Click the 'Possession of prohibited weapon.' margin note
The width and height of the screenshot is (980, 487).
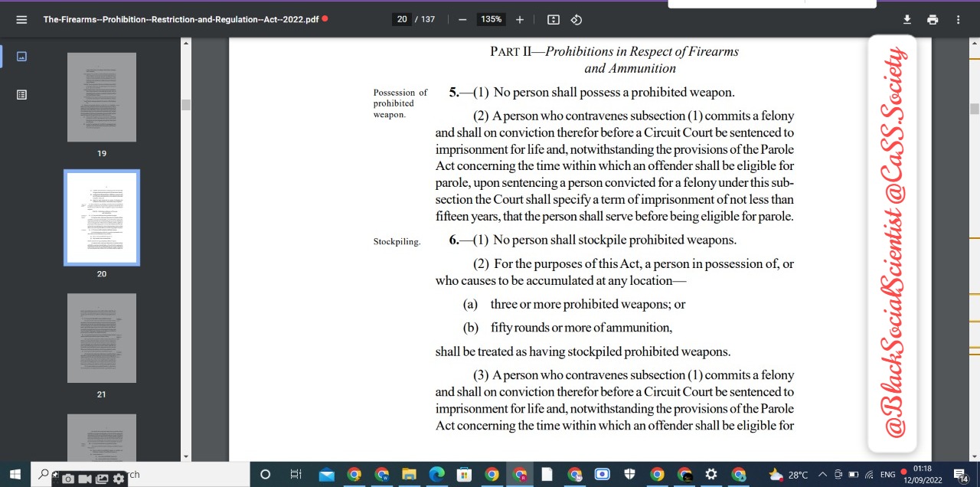[400, 103]
